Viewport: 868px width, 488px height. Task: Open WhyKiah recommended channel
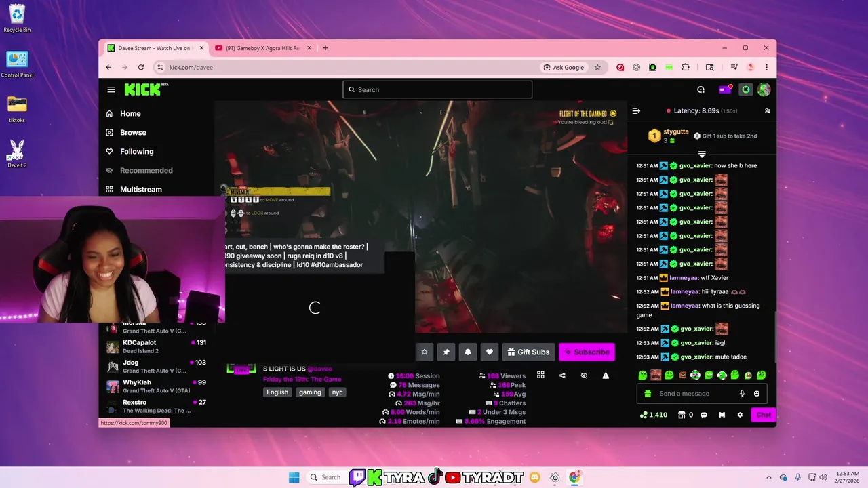156,386
